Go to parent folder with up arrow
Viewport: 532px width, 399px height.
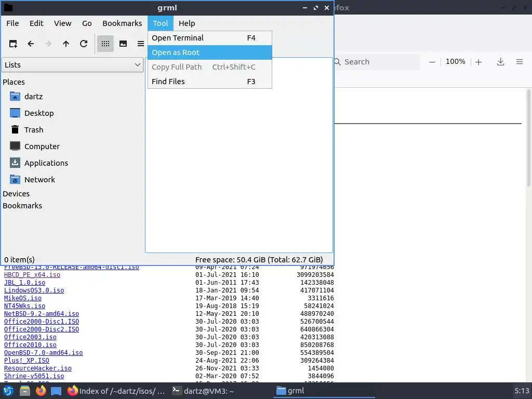pyautogui.click(x=66, y=44)
